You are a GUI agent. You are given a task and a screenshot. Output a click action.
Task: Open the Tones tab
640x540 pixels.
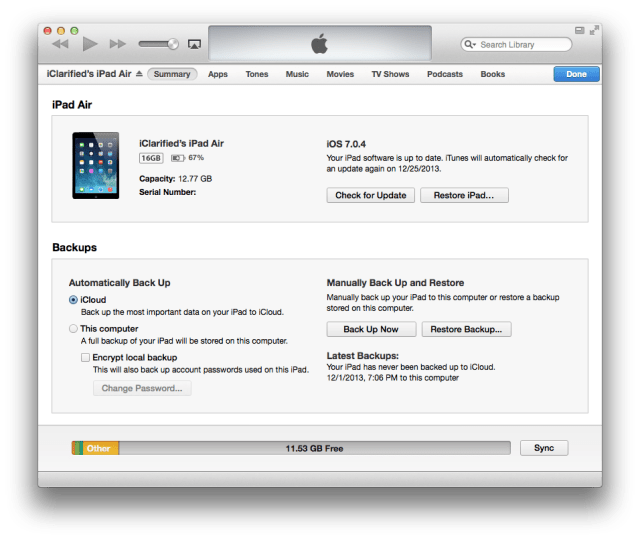[x=257, y=74]
